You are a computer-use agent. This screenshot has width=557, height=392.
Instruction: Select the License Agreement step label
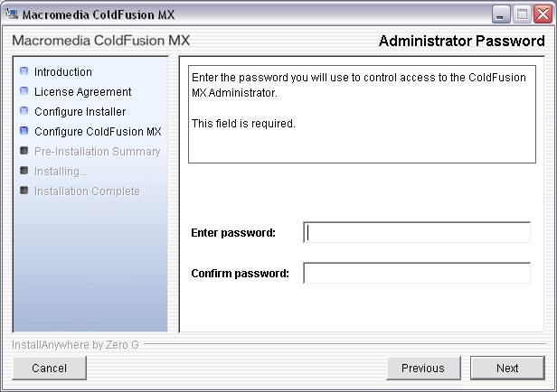coord(83,92)
